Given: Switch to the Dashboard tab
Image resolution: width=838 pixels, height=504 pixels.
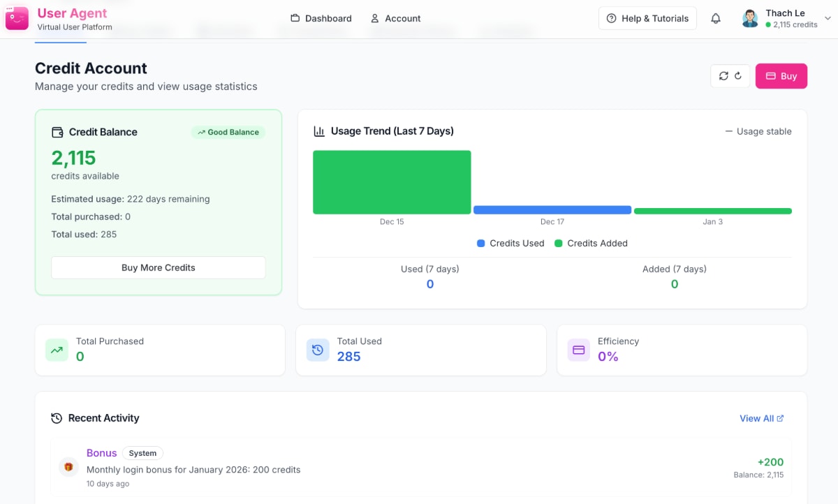Looking at the screenshot, I should (x=321, y=18).
